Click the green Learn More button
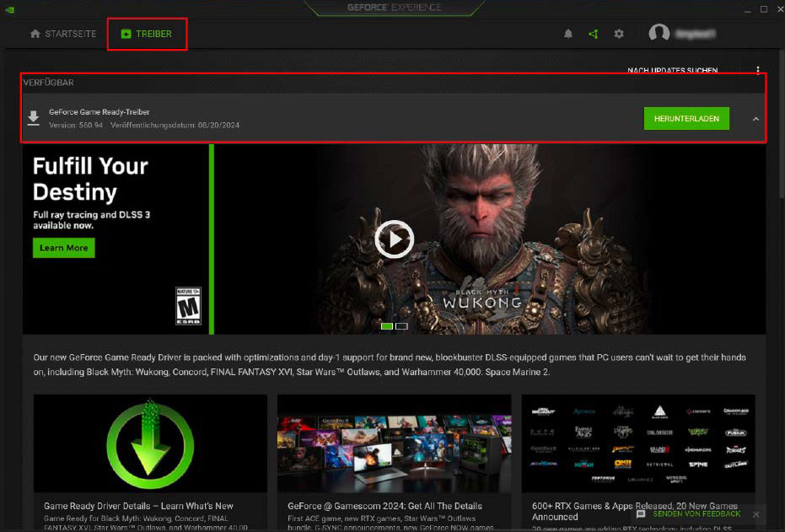Image resolution: width=785 pixels, height=532 pixels. click(64, 248)
